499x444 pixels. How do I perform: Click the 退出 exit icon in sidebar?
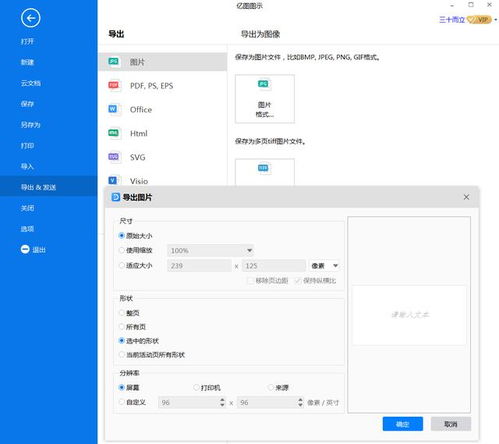point(25,249)
